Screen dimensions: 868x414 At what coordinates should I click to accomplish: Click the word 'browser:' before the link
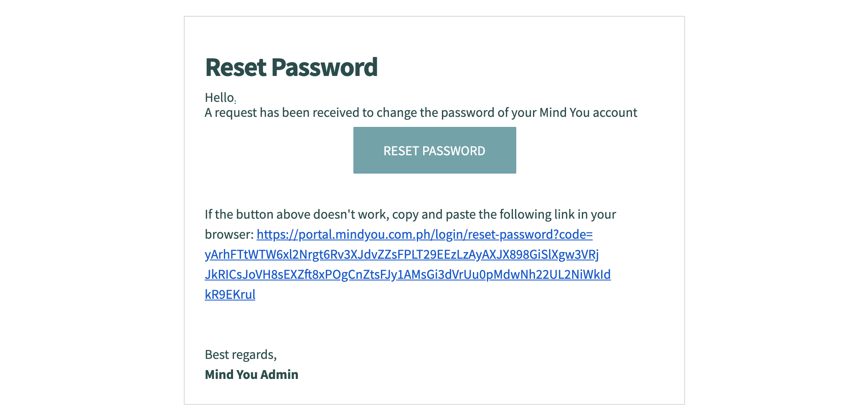[229, 235]
